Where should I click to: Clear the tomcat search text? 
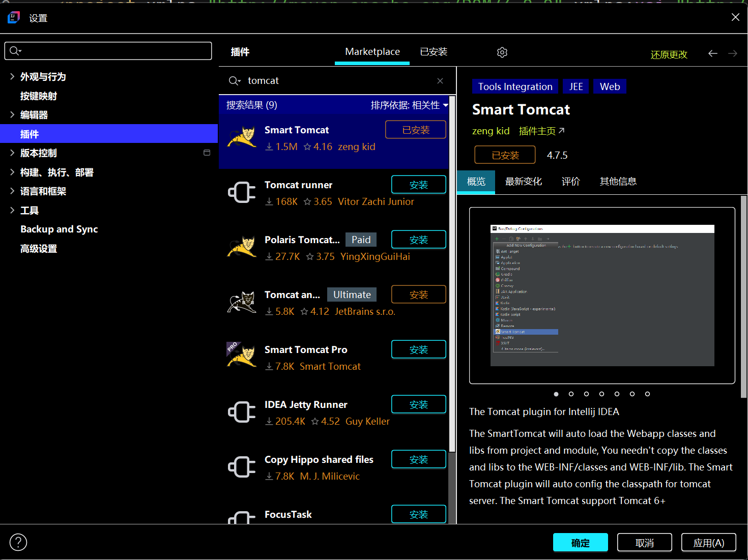click(440, 81)
